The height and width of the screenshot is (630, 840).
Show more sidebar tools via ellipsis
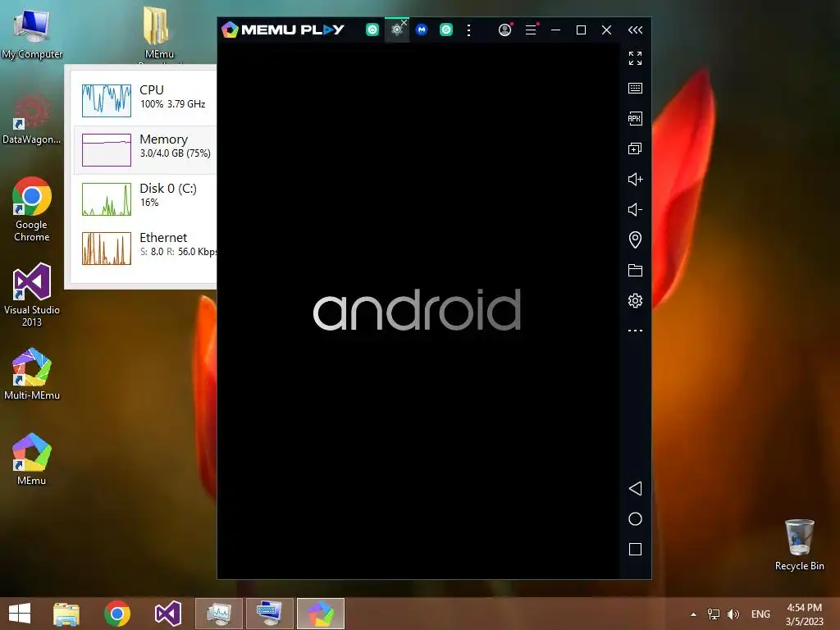(x=636, y=331)
